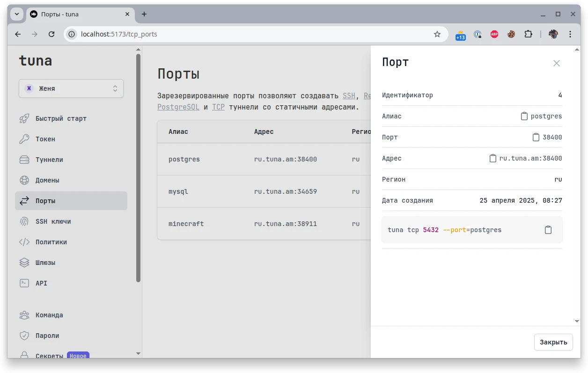Open Пароли in sidebar
The height and width of the screenshot is (373, 588).
(x=71, y=336)
